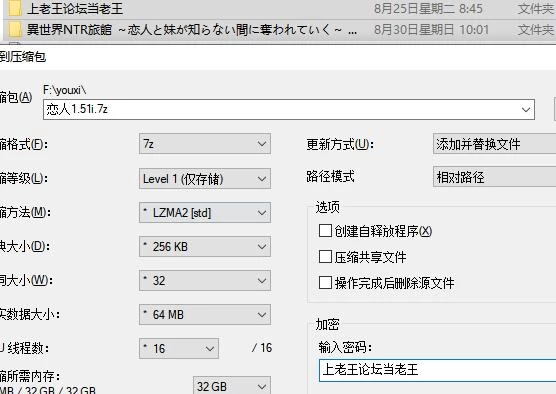Enable 创建自释放程序(X) checkbox
The height and width of the screenshot is (394, 556).
tap(325, 231)
